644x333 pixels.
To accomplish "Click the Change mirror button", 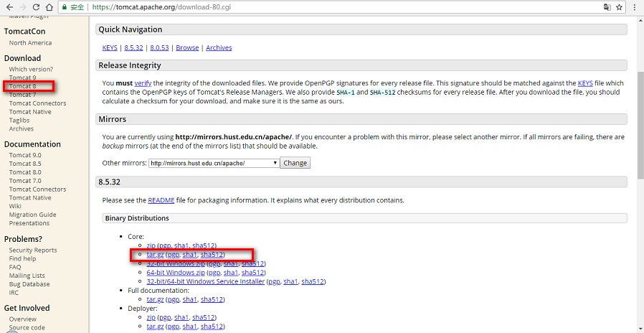I will pyautogui.click(x=295, y=163).
